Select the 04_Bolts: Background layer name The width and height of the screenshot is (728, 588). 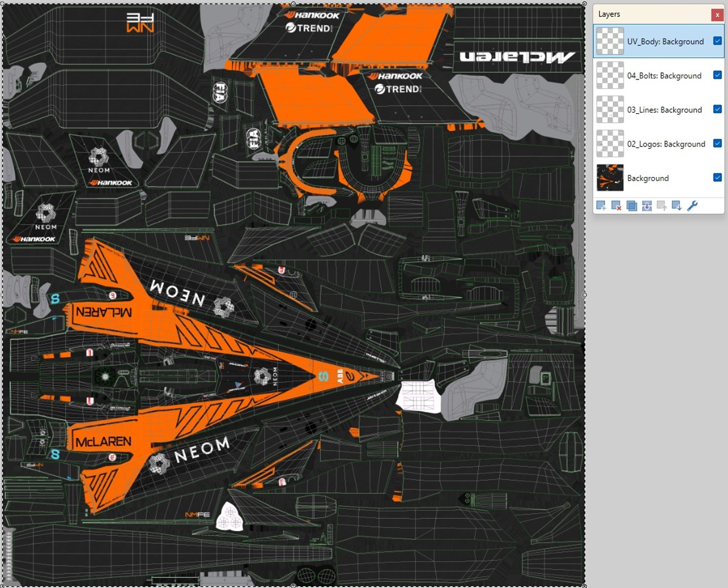point(664,76)
